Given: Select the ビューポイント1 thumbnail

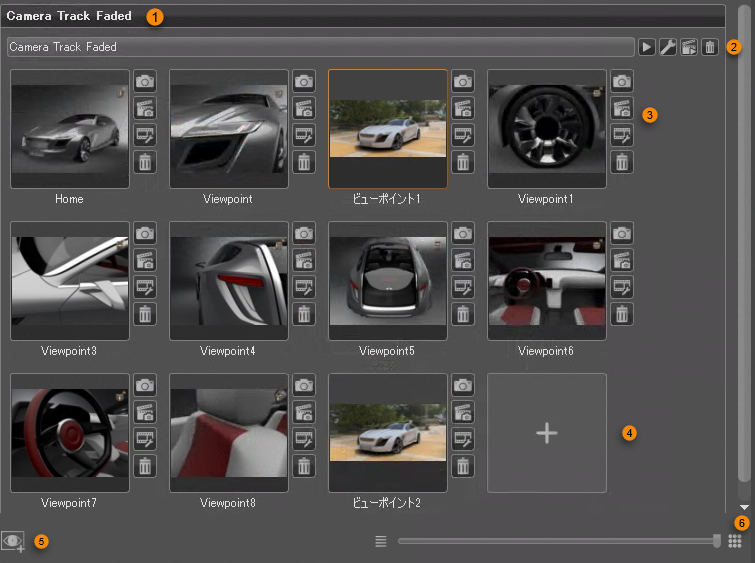Looking at the screenshot, I should coord(388,129).
